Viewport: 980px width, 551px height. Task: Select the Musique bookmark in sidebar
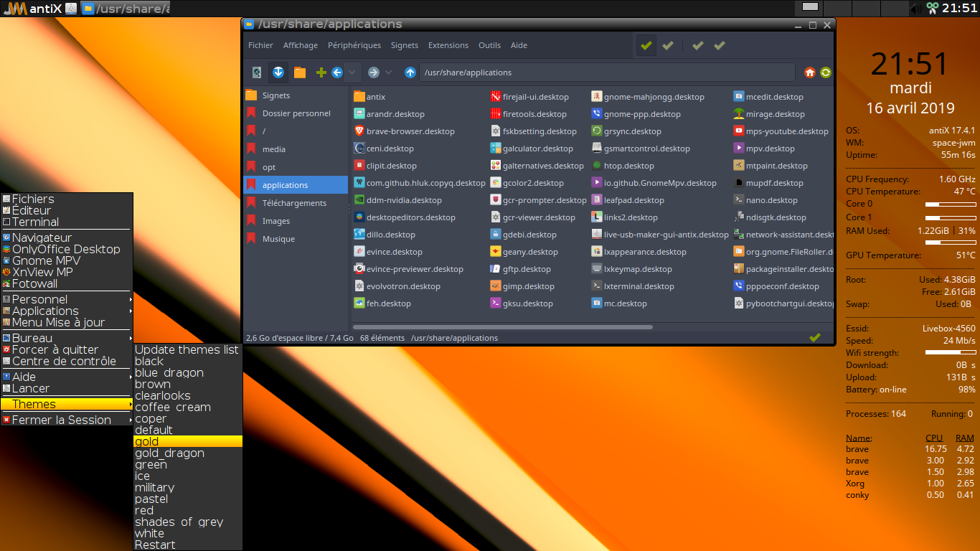tap(296, 239)
